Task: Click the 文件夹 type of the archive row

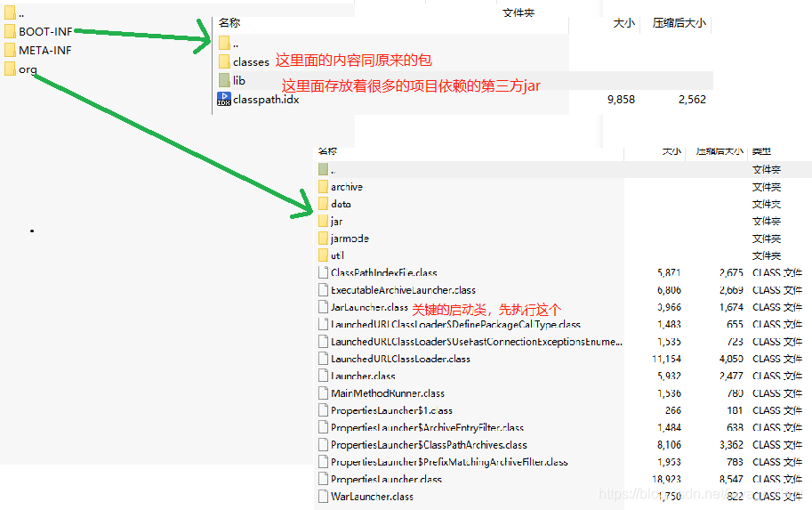Action: [767, 187]
